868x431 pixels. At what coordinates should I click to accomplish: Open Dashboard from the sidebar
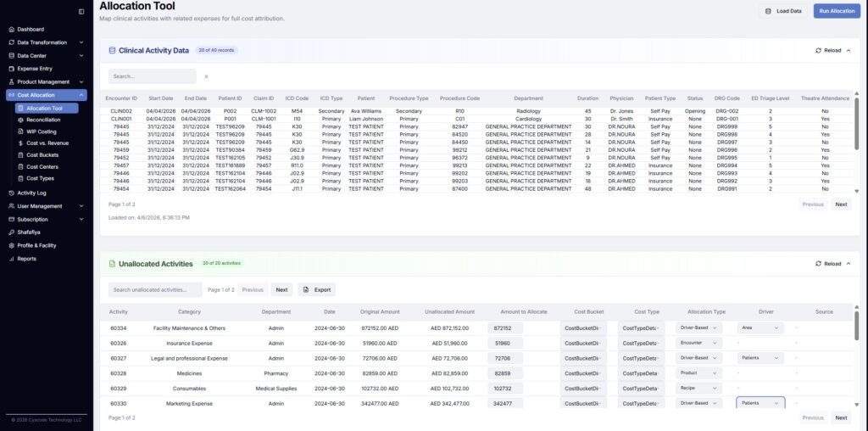point(31,29)
